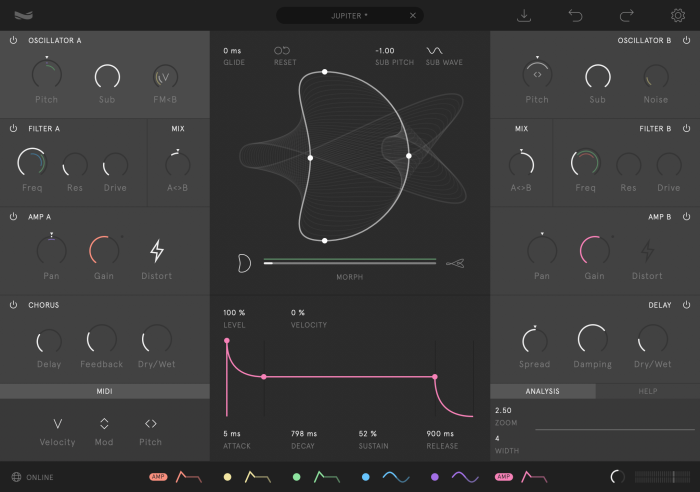
Task: Toggle Amp A power button
Action: [x=13, y=217]
